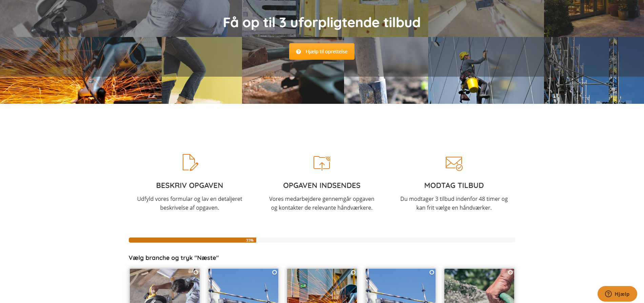Screen dimensions: 644x303
Task: Choose the carpenter with saw thumbnail
Action: click(x=165, y=286)
